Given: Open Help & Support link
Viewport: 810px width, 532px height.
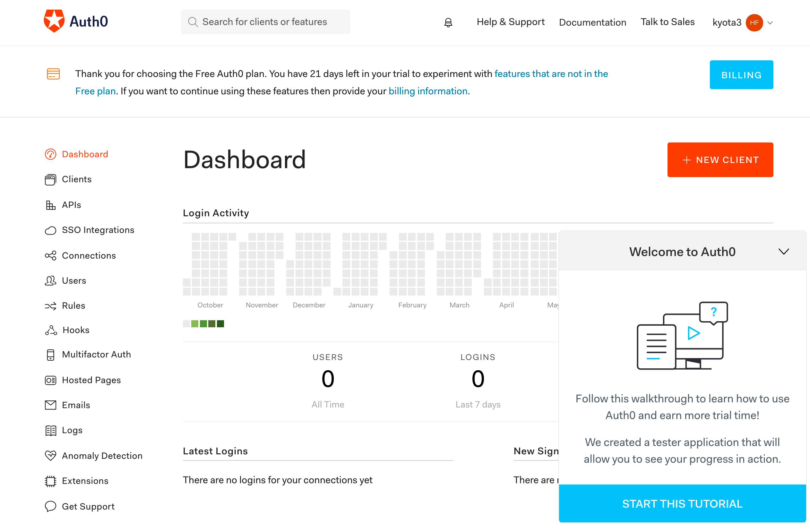Looking at the screenshot, I should point(511,22).
